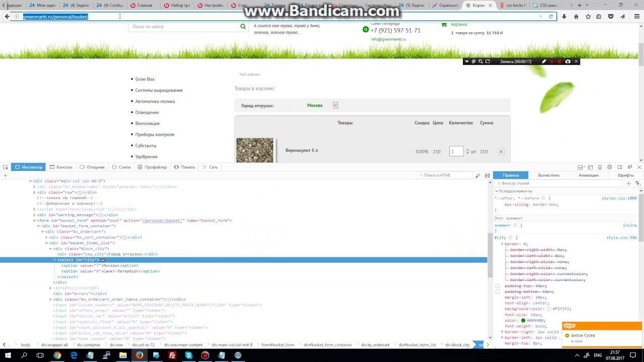
Task: Activate the devtools element picker
Action: (x=6, y=167)
